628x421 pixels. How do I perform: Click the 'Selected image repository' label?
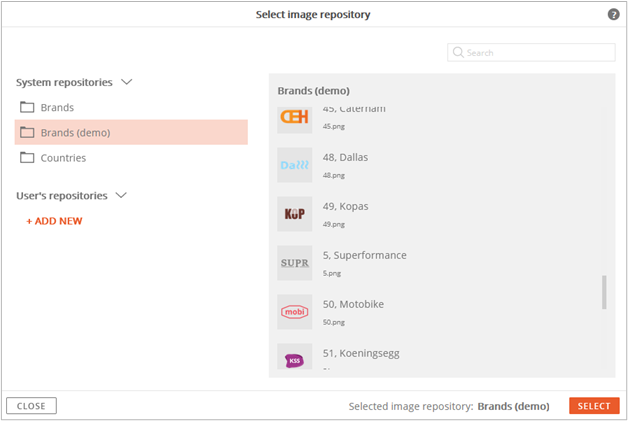tap(411, 406)
